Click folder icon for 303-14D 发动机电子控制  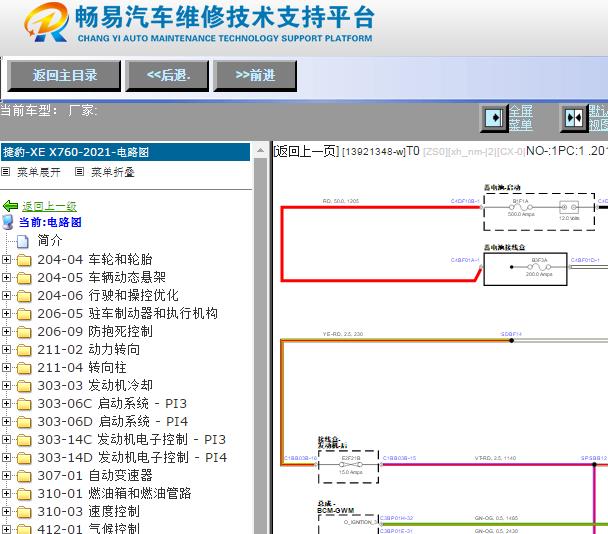(x=24, y=458)
